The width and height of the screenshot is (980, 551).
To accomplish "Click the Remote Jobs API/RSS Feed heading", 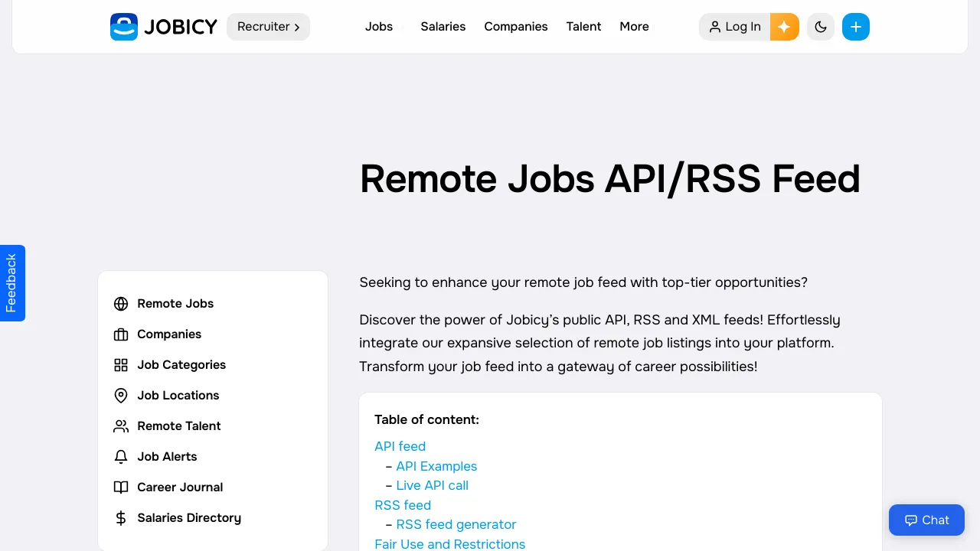I will (x=610, y=179).
